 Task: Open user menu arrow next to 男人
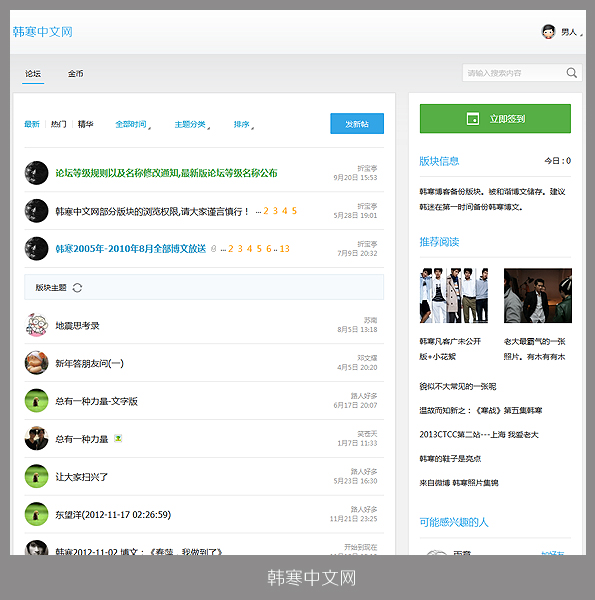click(581, 34)
